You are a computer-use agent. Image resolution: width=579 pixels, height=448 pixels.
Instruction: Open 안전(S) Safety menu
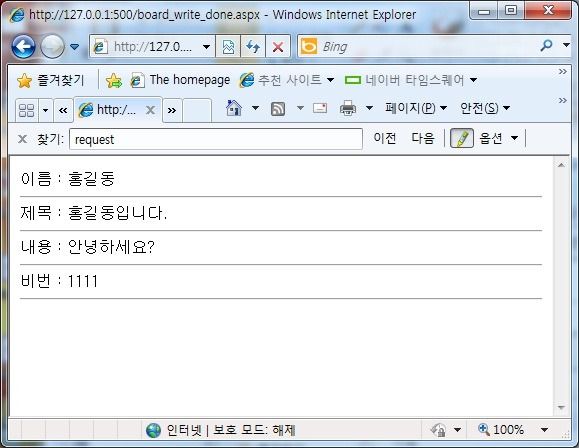[484, 108]
